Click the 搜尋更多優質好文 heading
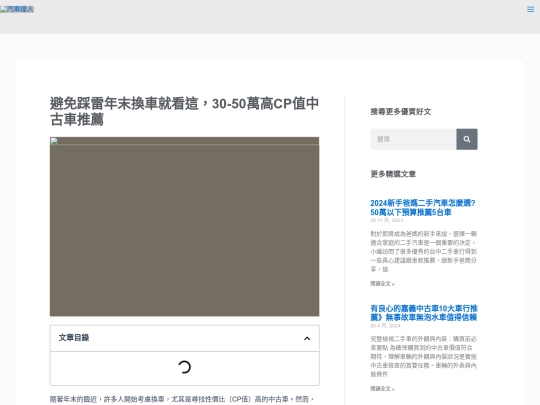 [401, 112]
